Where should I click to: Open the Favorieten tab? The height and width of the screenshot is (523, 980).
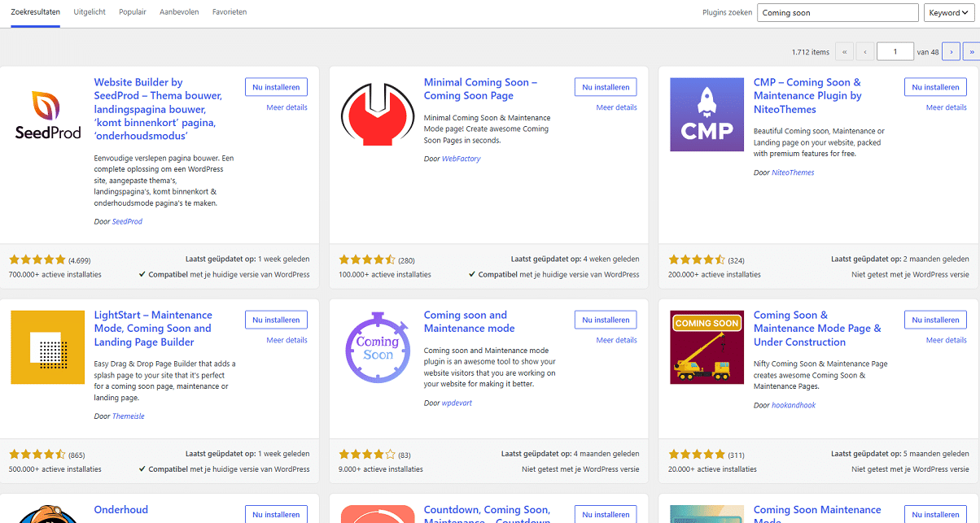point(230,12)
